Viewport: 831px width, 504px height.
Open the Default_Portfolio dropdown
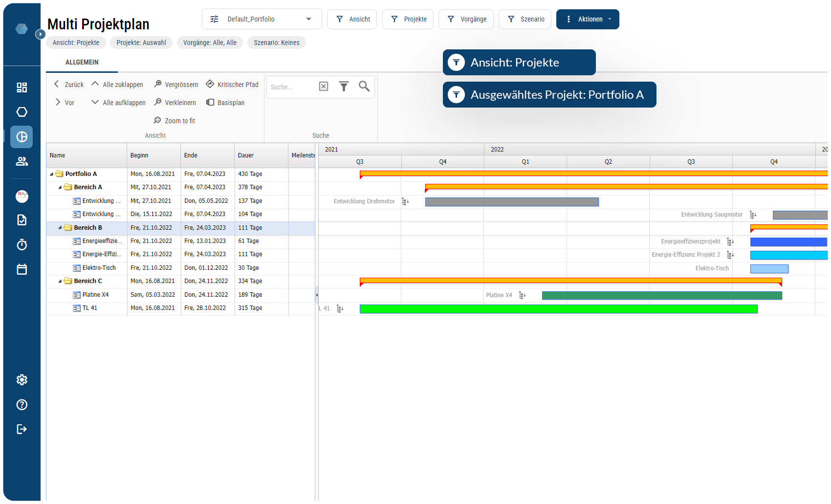[x=262, y=19]
